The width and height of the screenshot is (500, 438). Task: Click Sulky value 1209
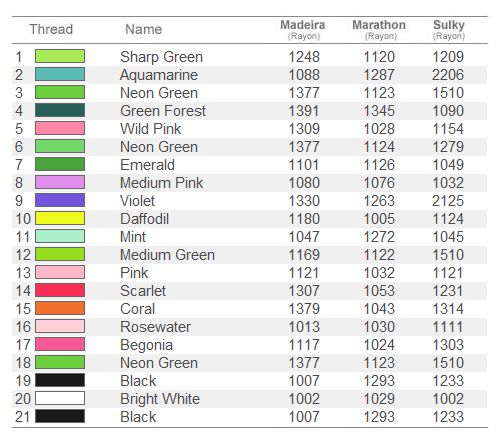[x=448, y=57]
